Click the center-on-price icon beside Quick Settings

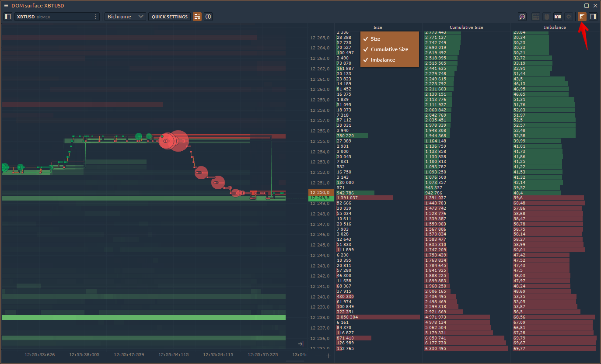click(197, 17)
